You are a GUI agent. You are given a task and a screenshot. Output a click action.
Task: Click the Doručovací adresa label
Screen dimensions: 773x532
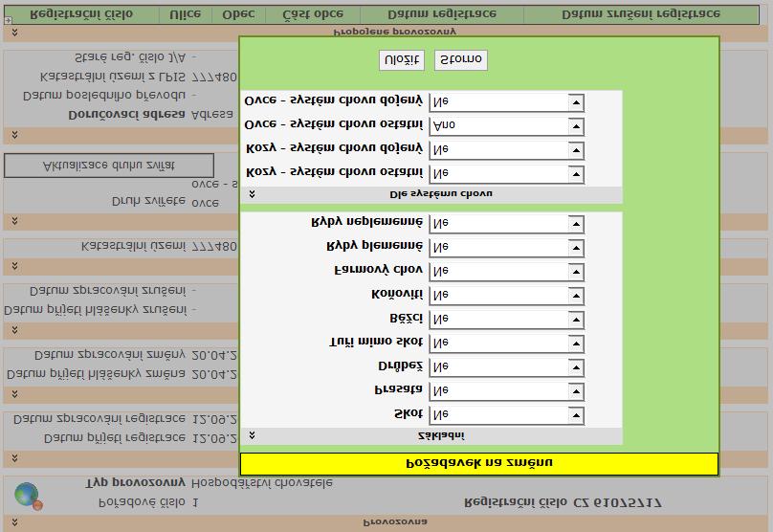click(x=126, y=115)
